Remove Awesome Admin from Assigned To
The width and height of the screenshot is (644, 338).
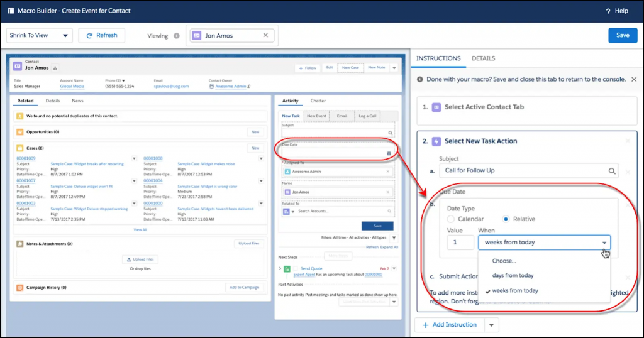coord(387,172)
